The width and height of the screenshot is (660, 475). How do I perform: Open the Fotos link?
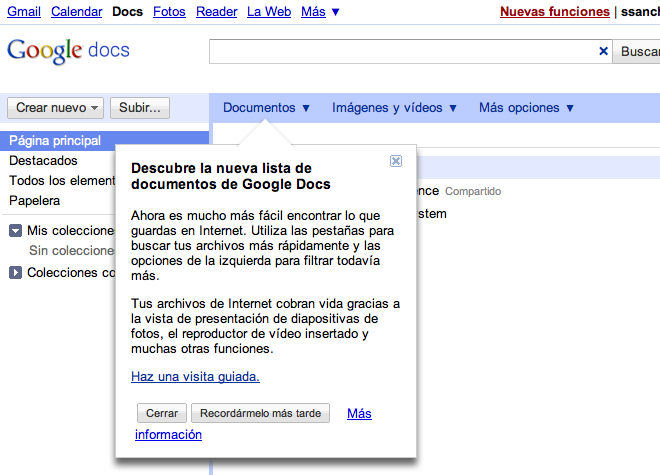169,12
